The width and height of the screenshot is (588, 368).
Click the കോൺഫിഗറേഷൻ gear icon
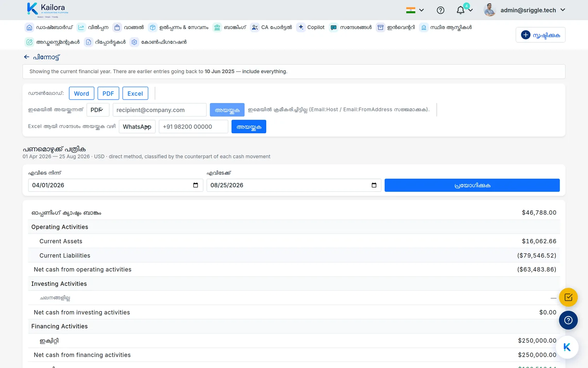point(134,42)
